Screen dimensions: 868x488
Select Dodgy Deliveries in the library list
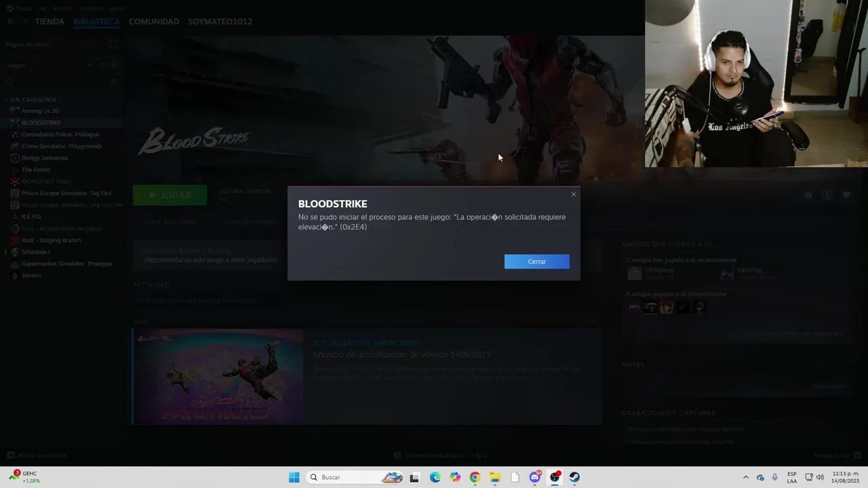click(x=44, y=158)
